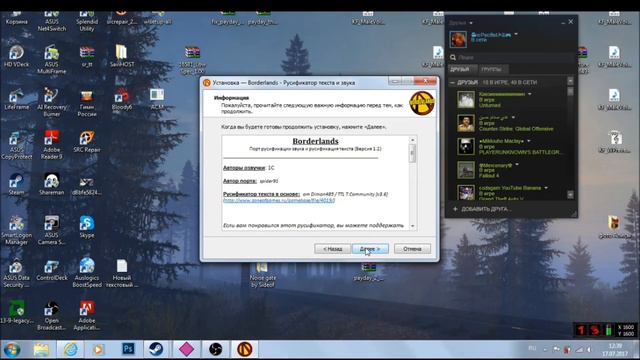Select the Bloody6 desktop icon

click(x=122, y=99)
